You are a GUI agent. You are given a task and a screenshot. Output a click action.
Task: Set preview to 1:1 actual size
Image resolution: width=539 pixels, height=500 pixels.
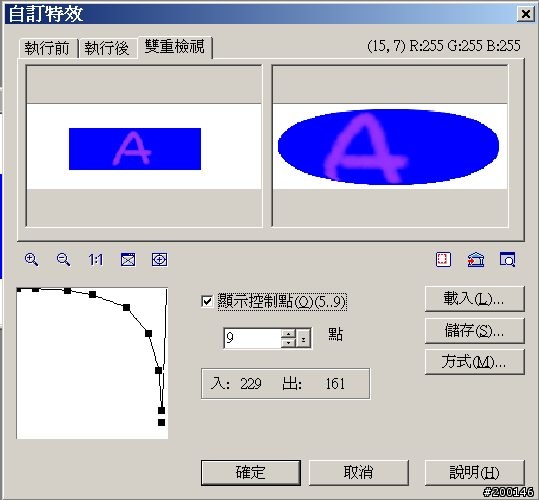point(95,260)
